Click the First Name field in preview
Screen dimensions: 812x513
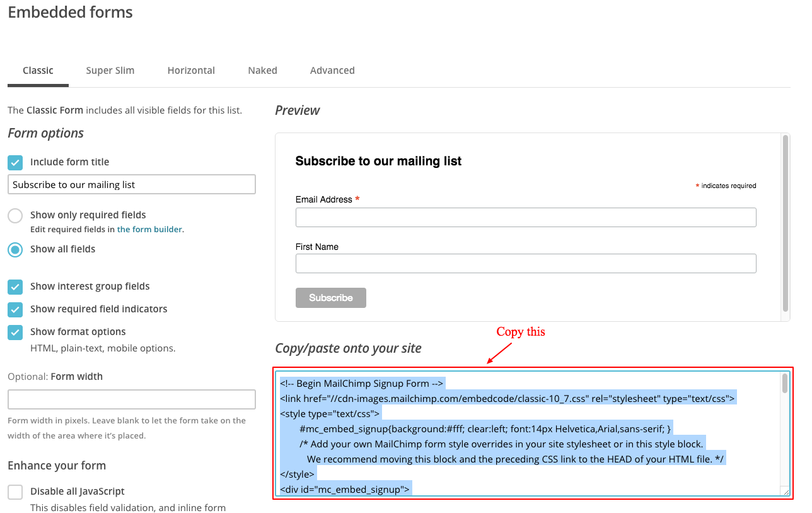tap(525, 264)
